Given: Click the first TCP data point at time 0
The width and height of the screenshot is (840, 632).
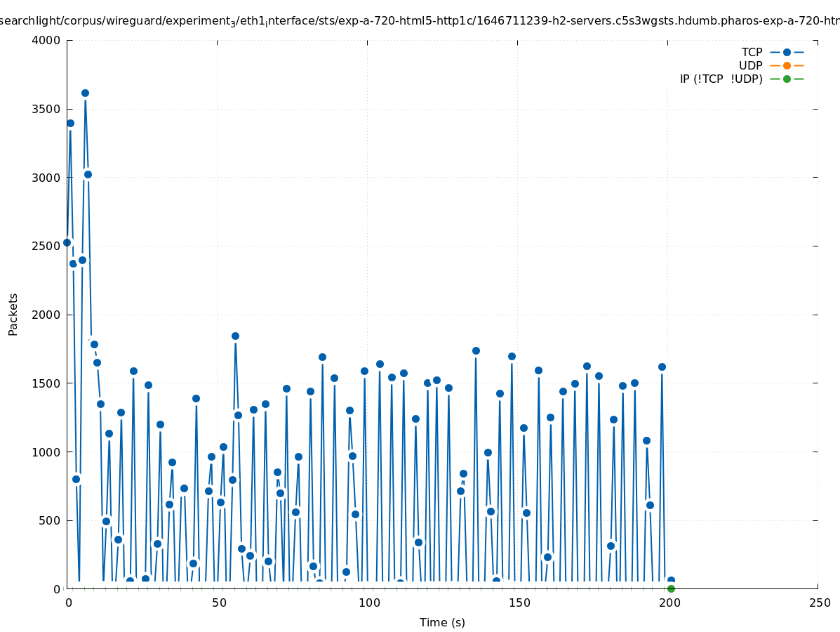Looking at the screenshot, I should [67, 242].
